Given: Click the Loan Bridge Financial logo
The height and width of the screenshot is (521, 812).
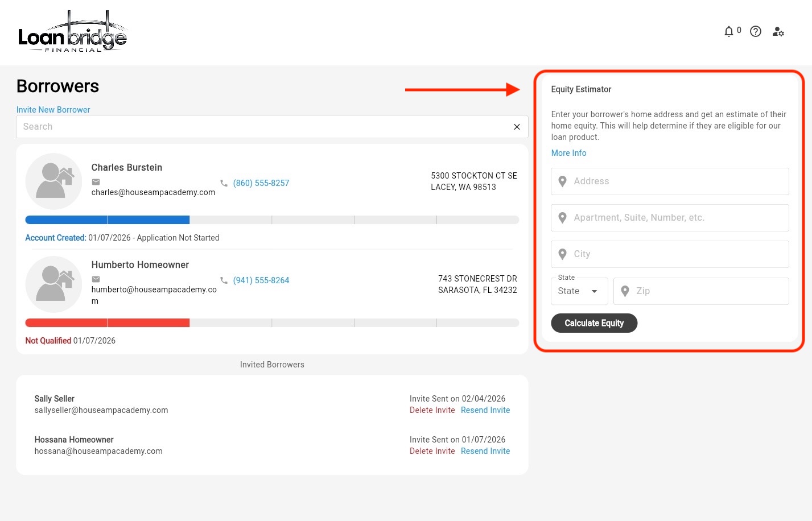Looking at the screenshot, I should pyautogui.click(x=72, y=32).
